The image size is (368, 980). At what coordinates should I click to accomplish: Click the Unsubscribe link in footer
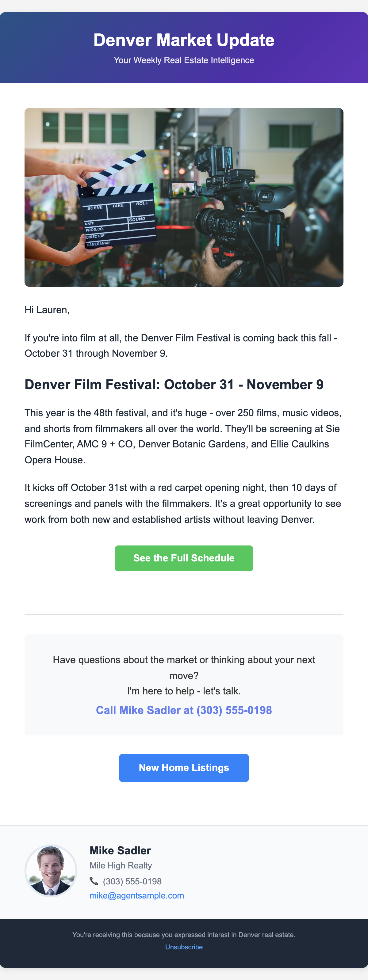184,947
